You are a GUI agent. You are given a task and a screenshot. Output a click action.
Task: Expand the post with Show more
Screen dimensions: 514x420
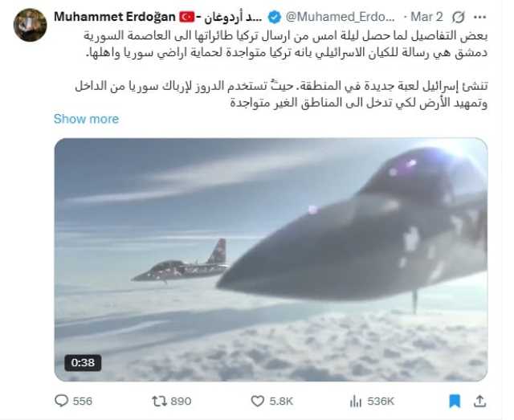click(86, 119)
